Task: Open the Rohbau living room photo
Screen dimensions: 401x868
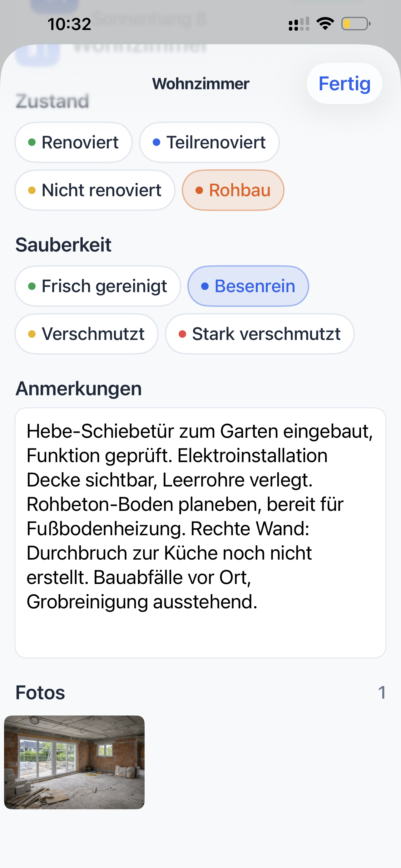Action: tap(74, 762)
